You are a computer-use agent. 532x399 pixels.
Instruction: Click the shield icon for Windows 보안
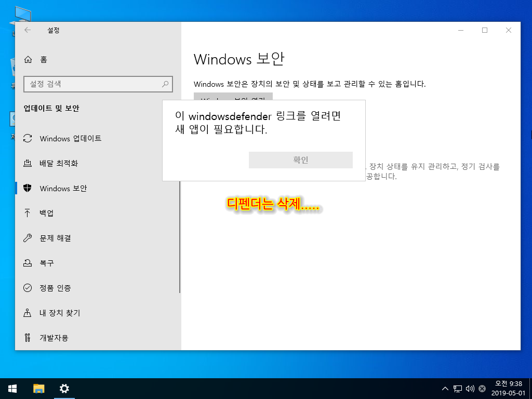28,188
